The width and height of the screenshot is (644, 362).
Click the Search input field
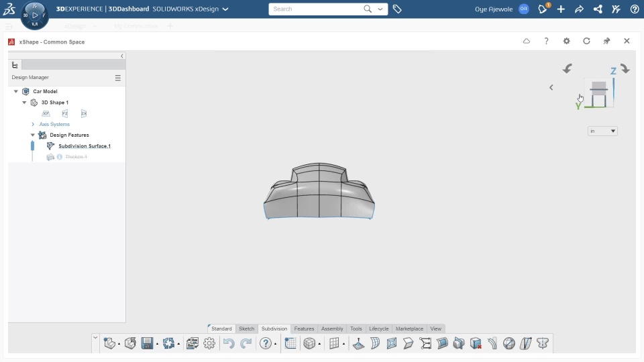tap(316, 9)
